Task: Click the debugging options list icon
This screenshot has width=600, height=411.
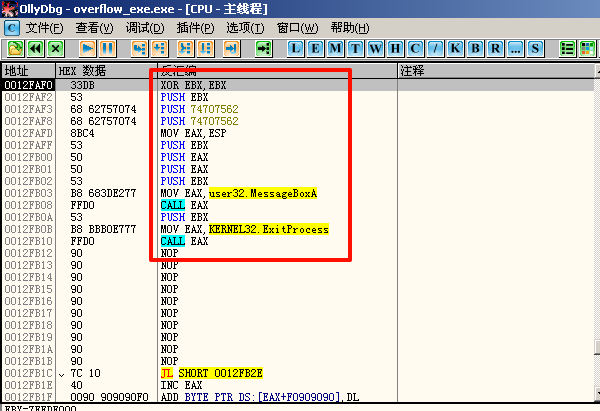Action: (567, 49)
